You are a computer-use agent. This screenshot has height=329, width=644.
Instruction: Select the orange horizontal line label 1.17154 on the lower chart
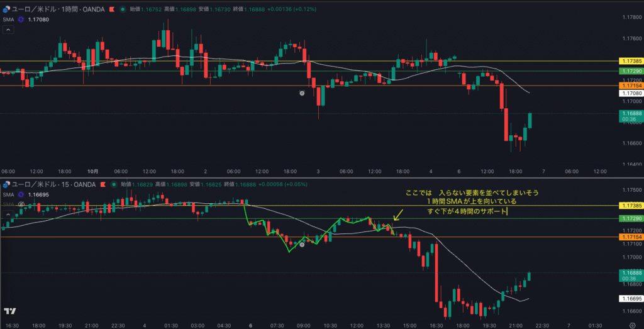click(630, 237)
